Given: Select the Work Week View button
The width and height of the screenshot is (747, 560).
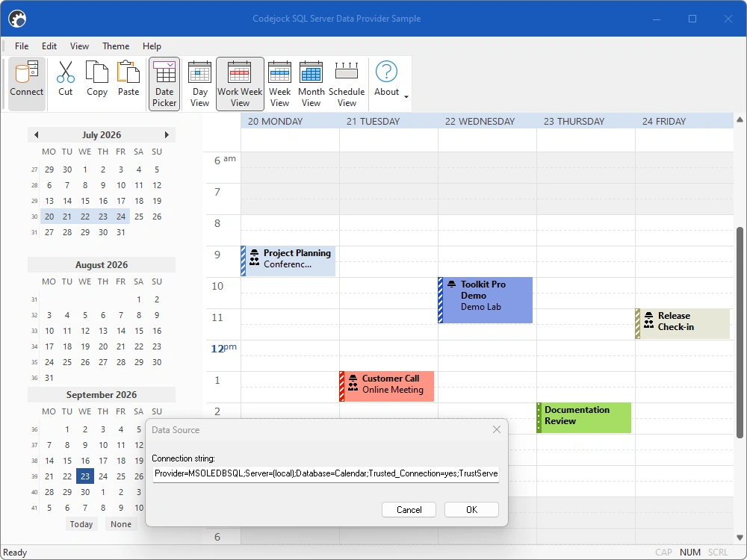Looking at the screenshot, I should pos(240,84).
